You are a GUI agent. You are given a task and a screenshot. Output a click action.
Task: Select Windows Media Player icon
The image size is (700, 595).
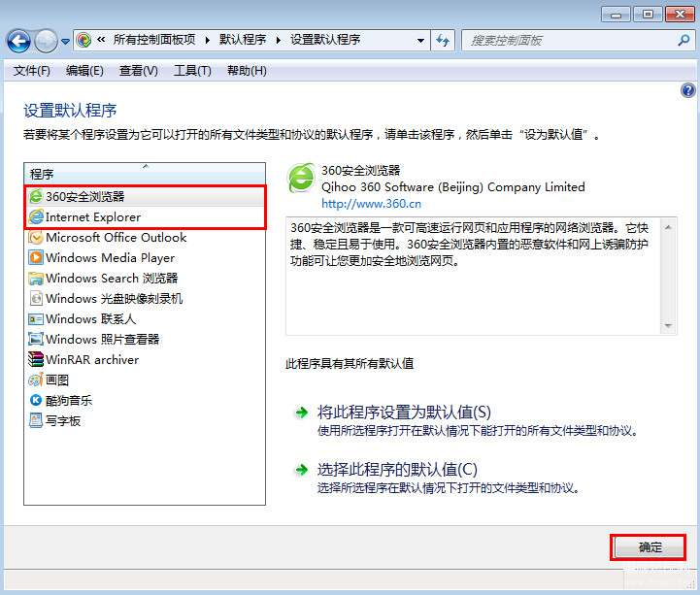click(36, 257)
